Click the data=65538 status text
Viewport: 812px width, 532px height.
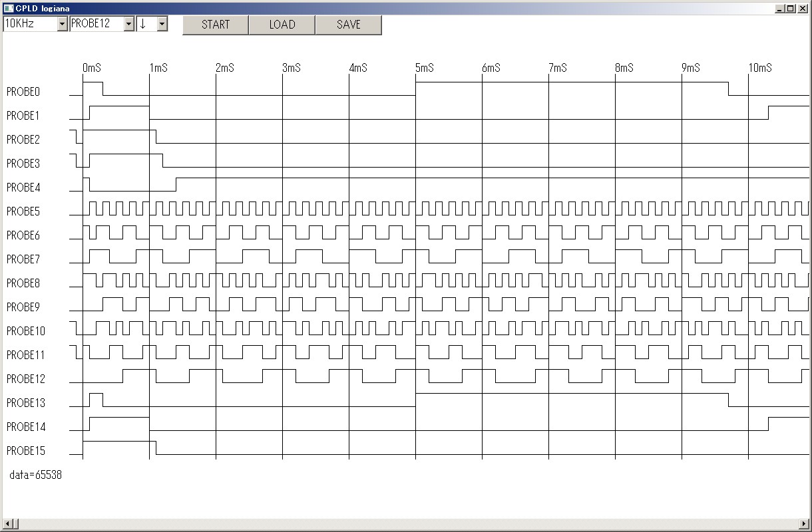coord(36,475)
